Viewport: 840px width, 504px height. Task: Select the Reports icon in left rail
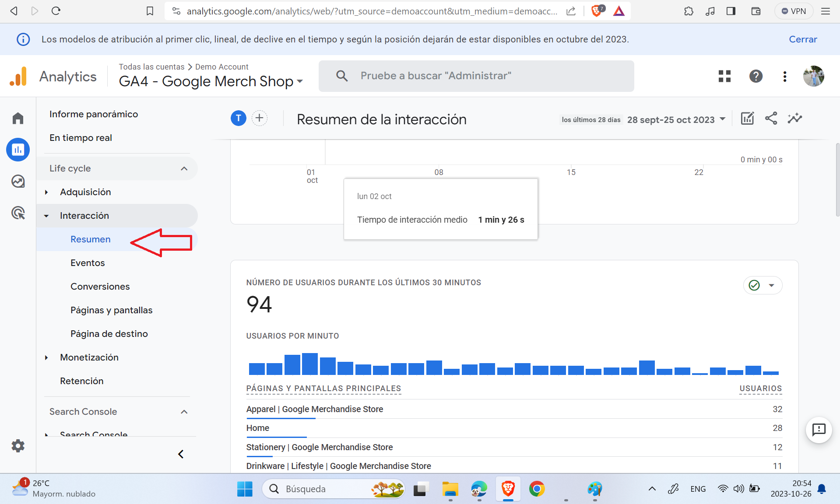18,150
